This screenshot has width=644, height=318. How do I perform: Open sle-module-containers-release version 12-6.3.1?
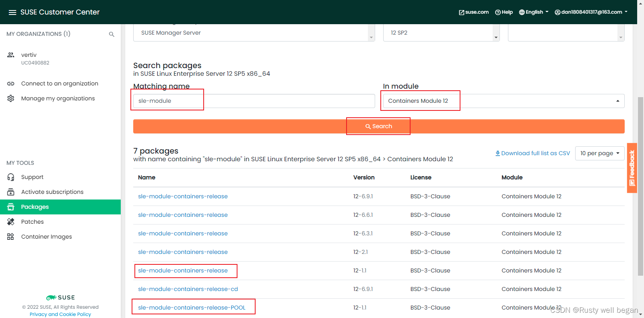pyautogui.click(x=183, y=233)
